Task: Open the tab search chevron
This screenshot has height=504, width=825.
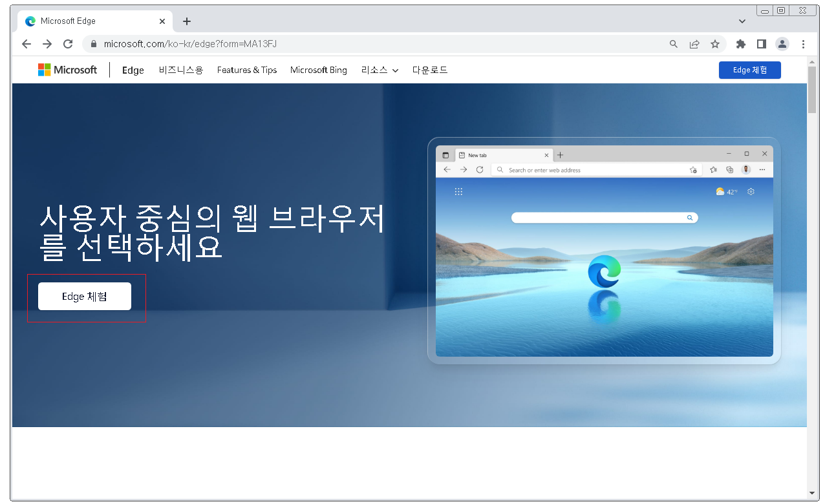Action: 742,21
